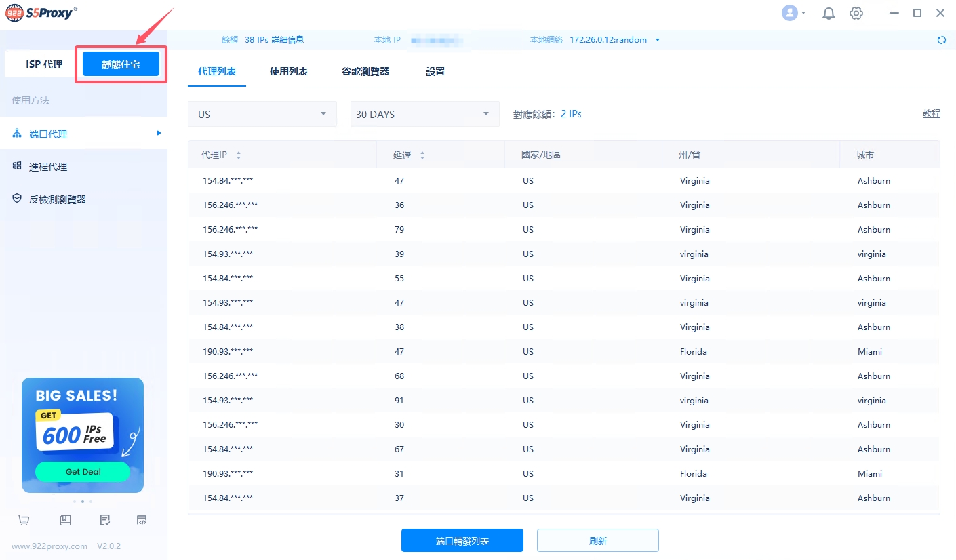Open the settings gear icon in title bar
956x560 pixels.
coord(856,13)
